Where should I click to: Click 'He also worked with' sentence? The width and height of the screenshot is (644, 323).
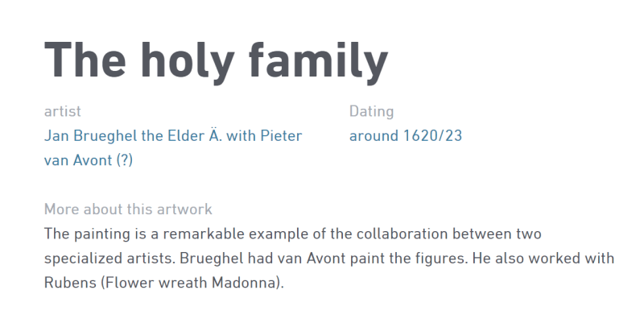point(543,259)
